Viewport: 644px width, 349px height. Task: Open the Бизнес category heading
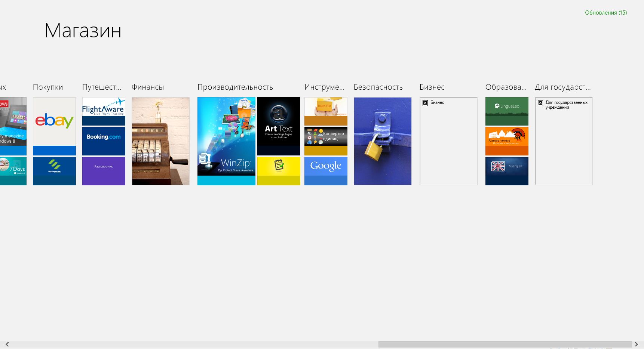click(432, 87)
